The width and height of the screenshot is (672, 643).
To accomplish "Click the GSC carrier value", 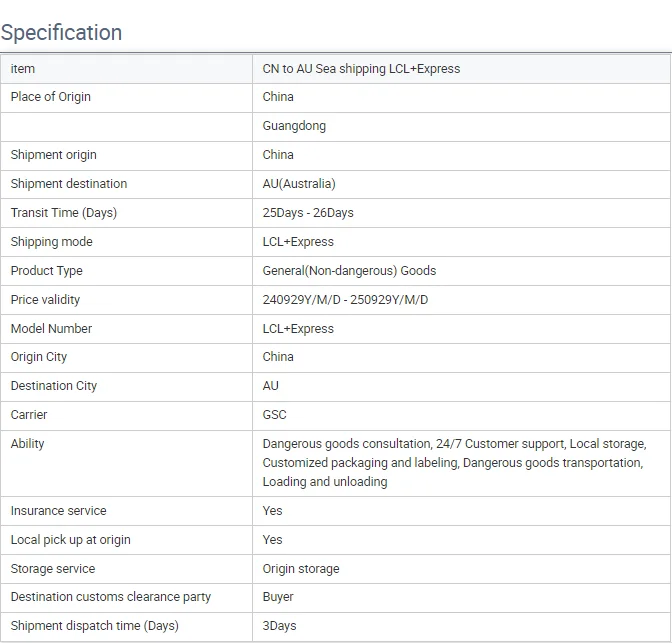I will (x=274, y=415).
